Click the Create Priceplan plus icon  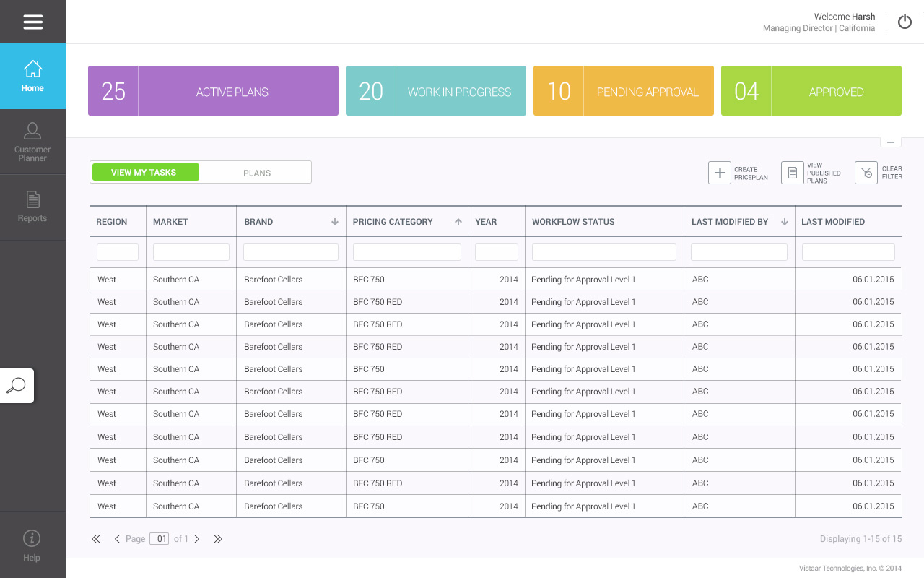pos(720,173)
